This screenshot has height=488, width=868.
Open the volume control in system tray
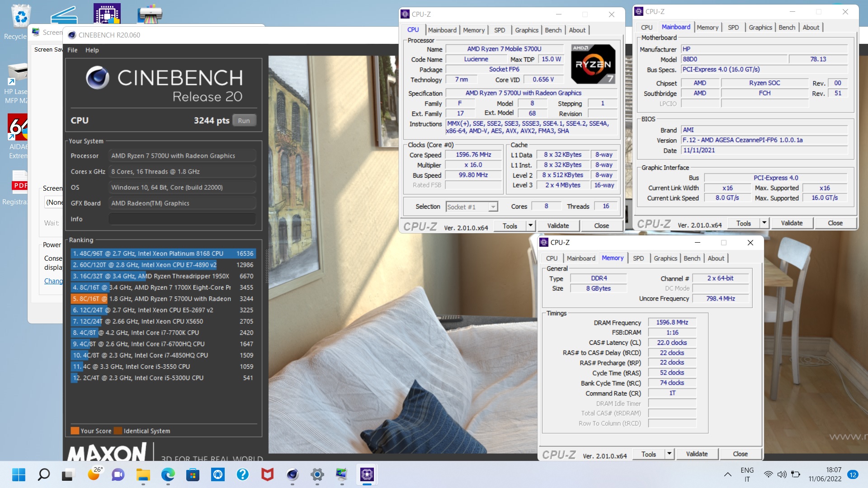pyautogui.click(x=782, y=474)
